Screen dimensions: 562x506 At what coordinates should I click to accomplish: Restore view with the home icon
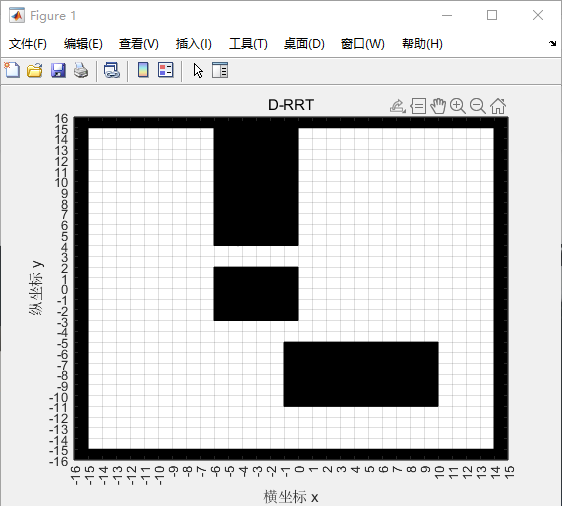pyautogui.click(x=498, y=106)
